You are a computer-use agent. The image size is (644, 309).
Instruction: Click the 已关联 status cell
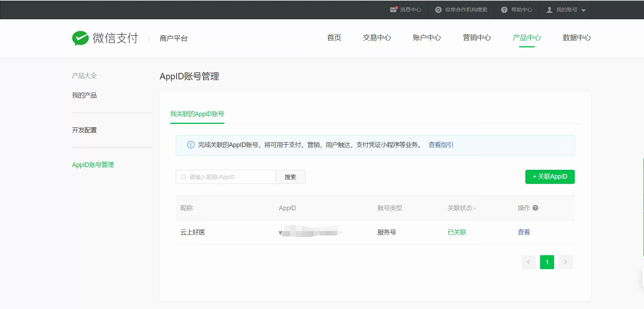pos(457,232)
